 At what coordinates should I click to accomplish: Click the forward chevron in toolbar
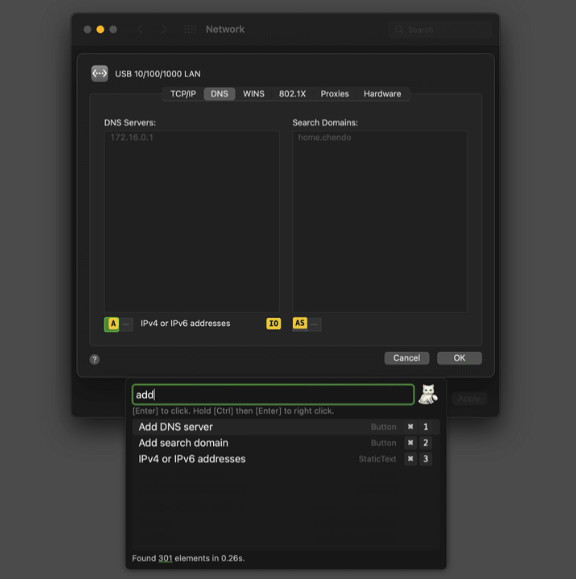164,29
